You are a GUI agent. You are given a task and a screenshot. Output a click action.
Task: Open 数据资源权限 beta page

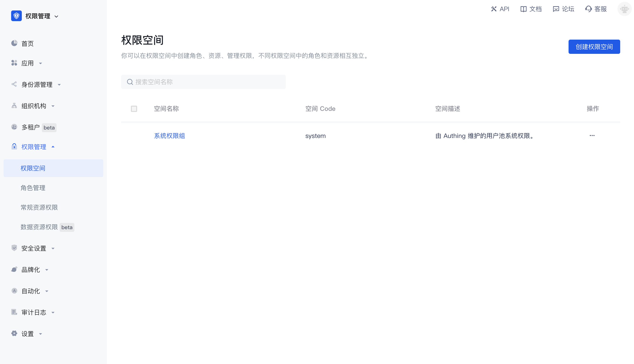(39, 227)
